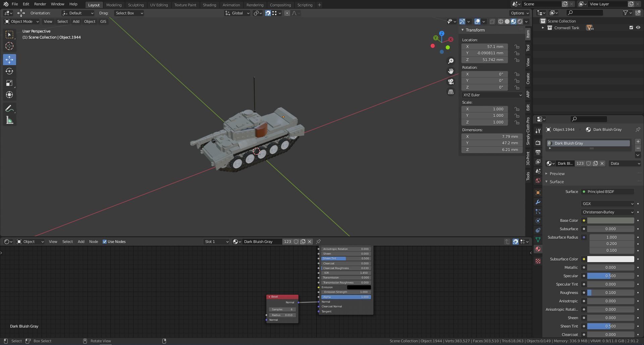
Task: Open the Object Mode dropdown
Action: (x=21, y=21)
